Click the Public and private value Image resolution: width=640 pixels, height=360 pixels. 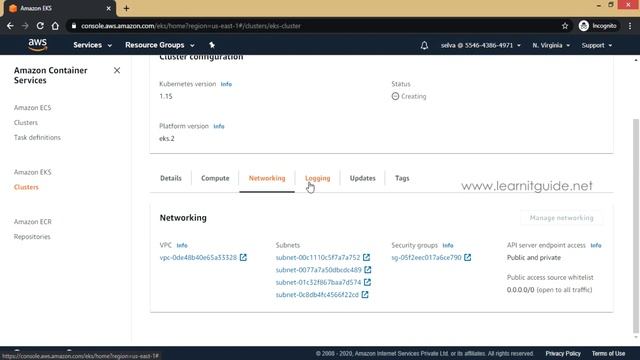[x=534, y=258]
